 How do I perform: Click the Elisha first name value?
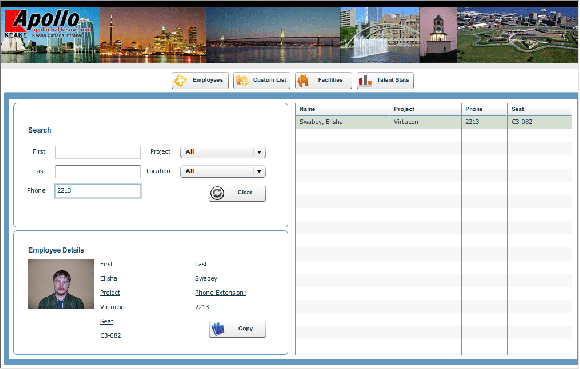point(109,278)
